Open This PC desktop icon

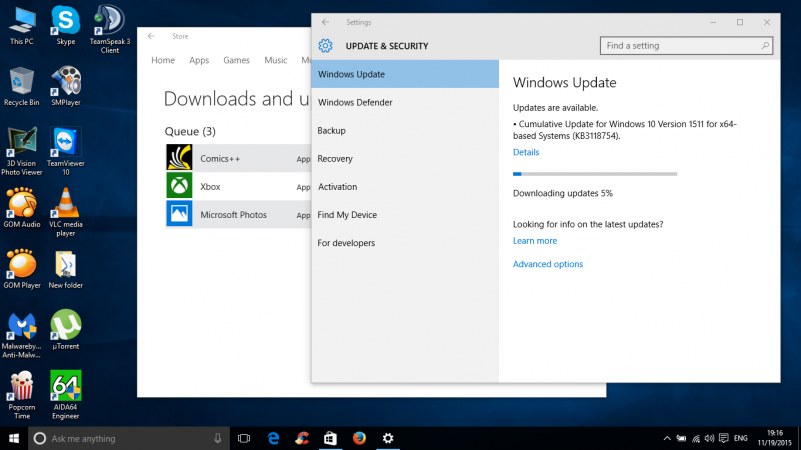pyautogui.click(x=22, y=26)
